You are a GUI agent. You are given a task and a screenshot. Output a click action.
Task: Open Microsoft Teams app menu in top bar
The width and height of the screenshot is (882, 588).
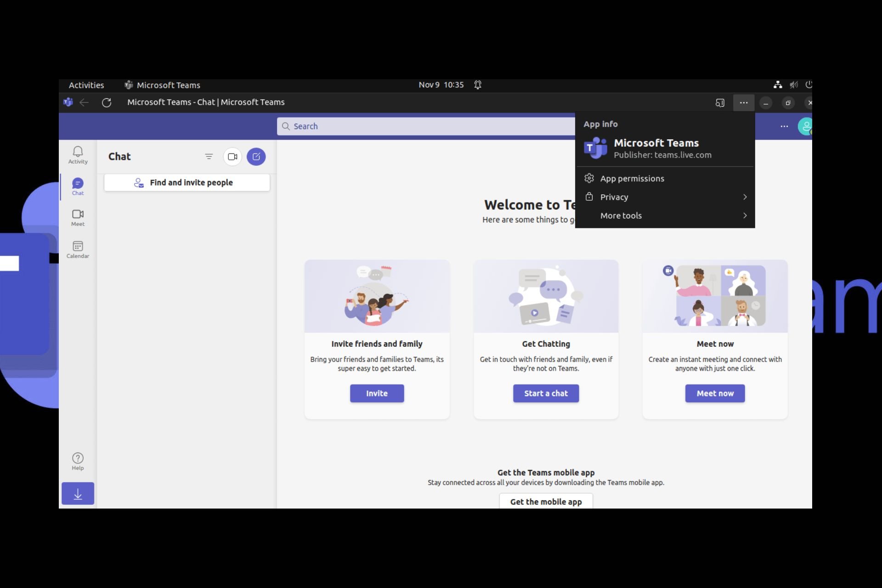click(x=162, y=85)
